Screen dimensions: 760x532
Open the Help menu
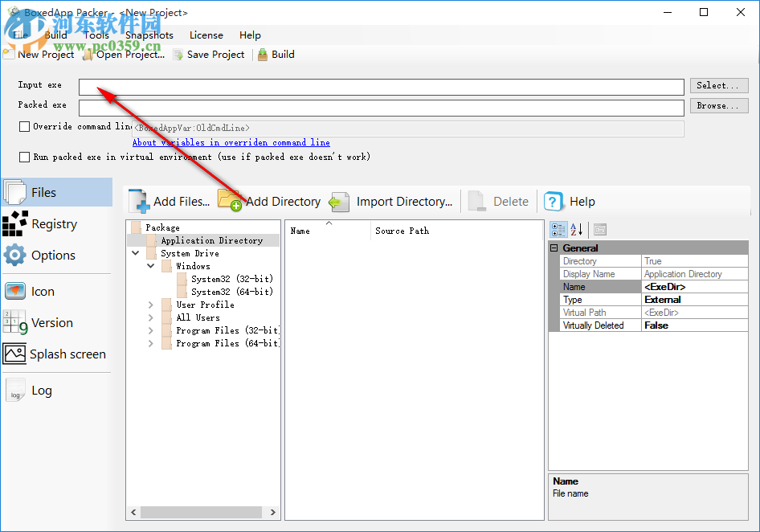point(250,35)
